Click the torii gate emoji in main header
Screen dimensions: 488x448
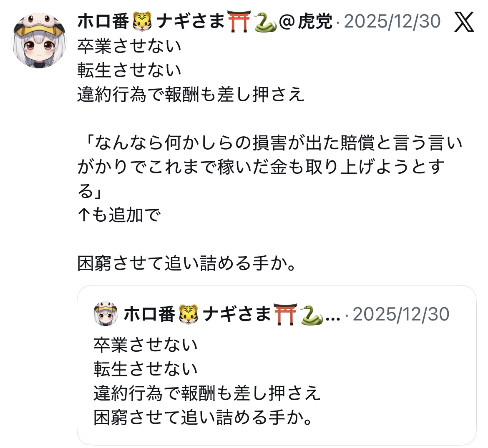(239, 21)
